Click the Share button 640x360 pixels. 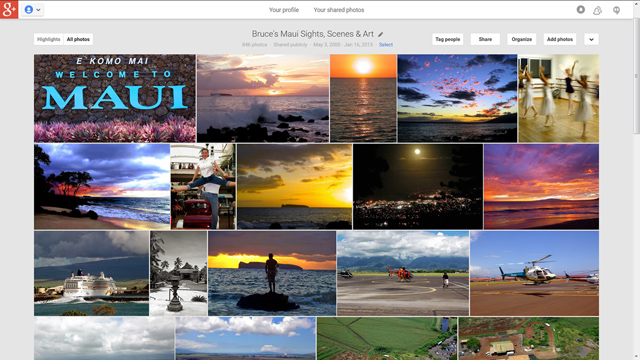point(485,39)
